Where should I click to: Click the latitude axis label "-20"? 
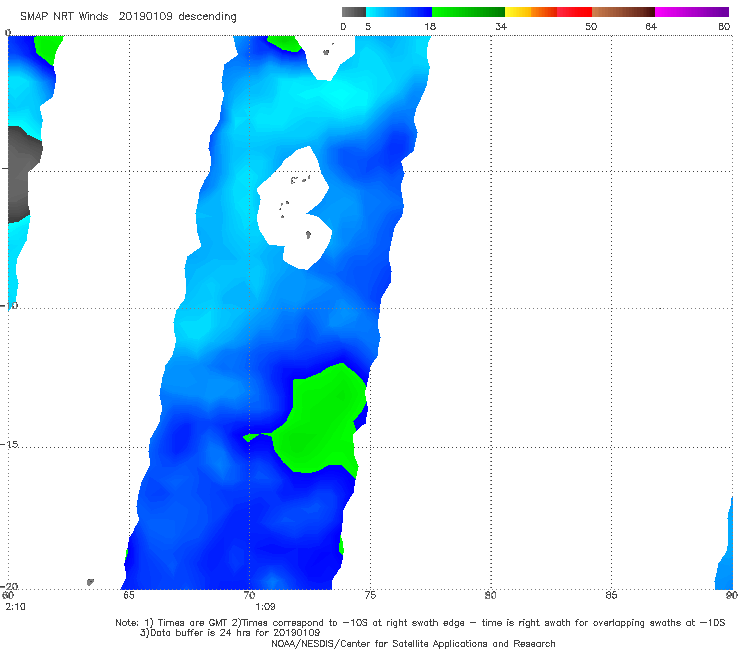(x=9, y=586)
